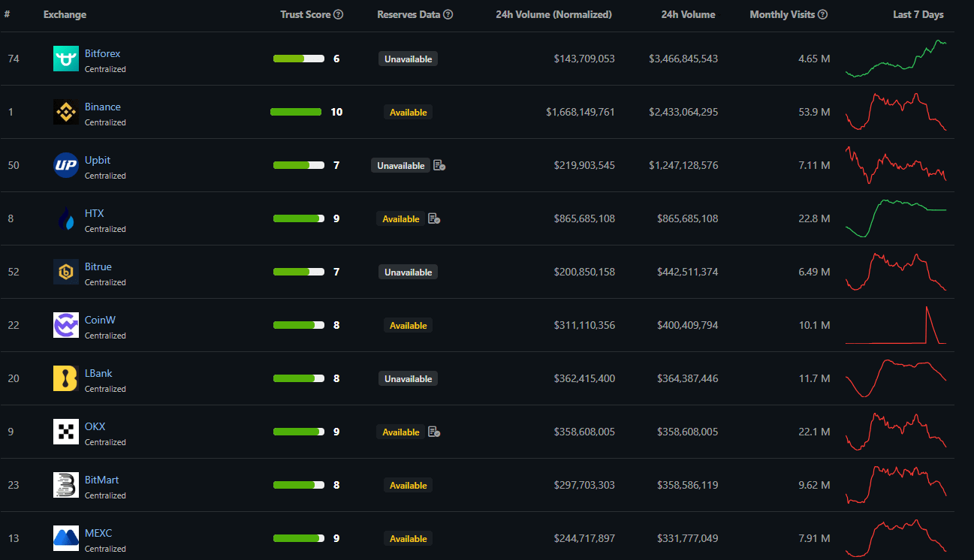Open the MEXC exchange name link
The width and height of the screenshot is (974, 560).
(x=98, y=533)
